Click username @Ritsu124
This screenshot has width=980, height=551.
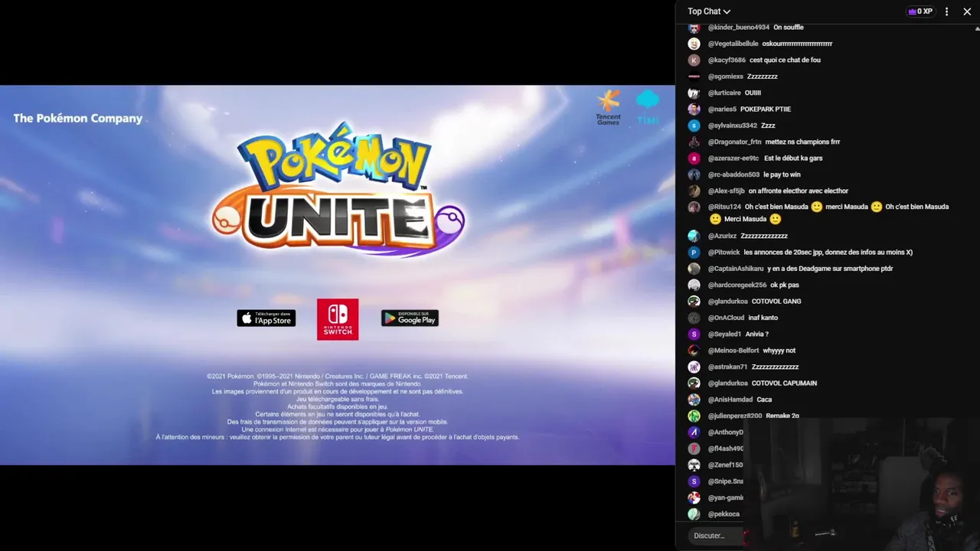(x=724, y=207)
